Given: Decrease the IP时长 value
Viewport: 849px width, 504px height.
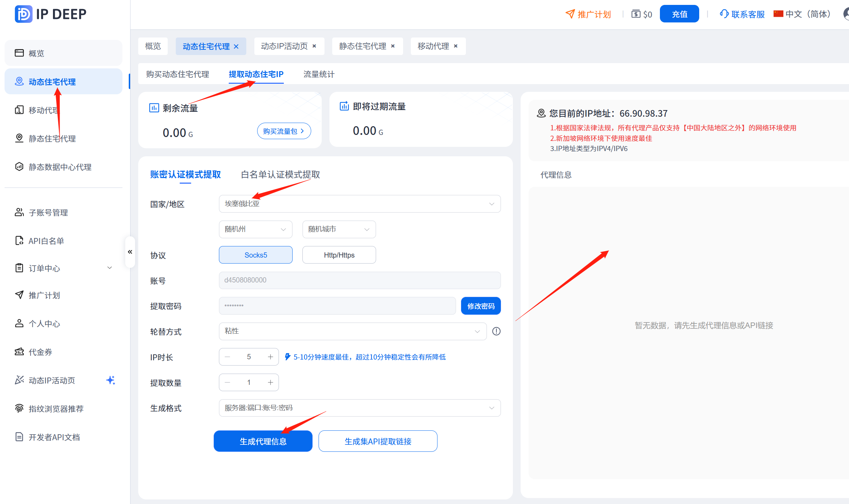Looking at the screenshot, I should tap(227, 357).
